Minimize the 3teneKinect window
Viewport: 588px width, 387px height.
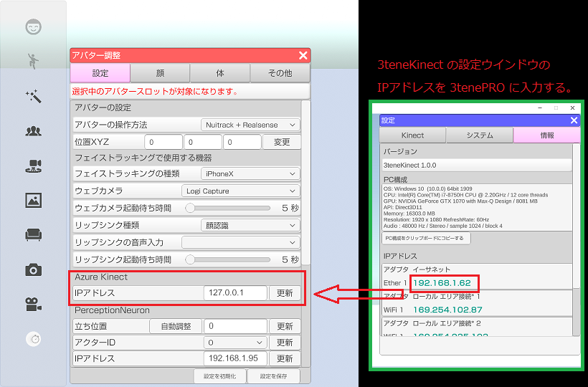[540, 108]
